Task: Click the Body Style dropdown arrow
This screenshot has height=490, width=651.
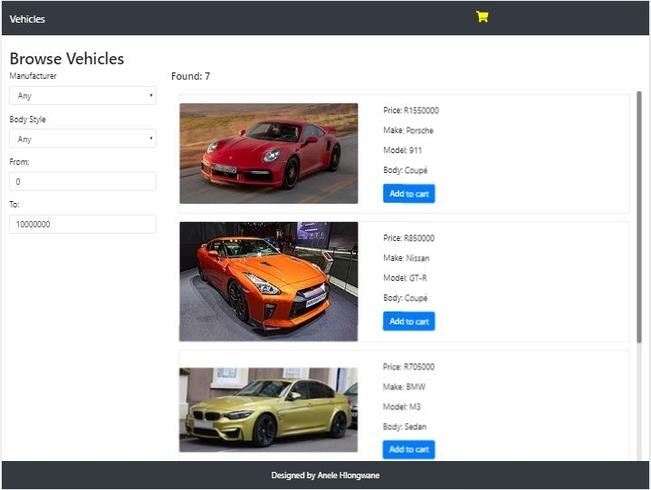Action: tap(151, 138)
